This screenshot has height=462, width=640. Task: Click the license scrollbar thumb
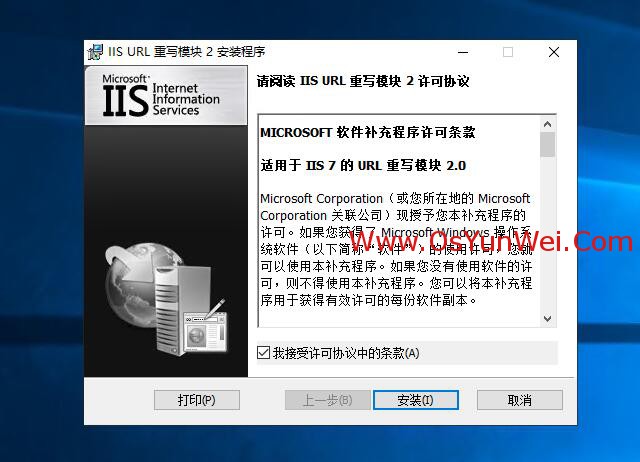[x=547, y=144]
